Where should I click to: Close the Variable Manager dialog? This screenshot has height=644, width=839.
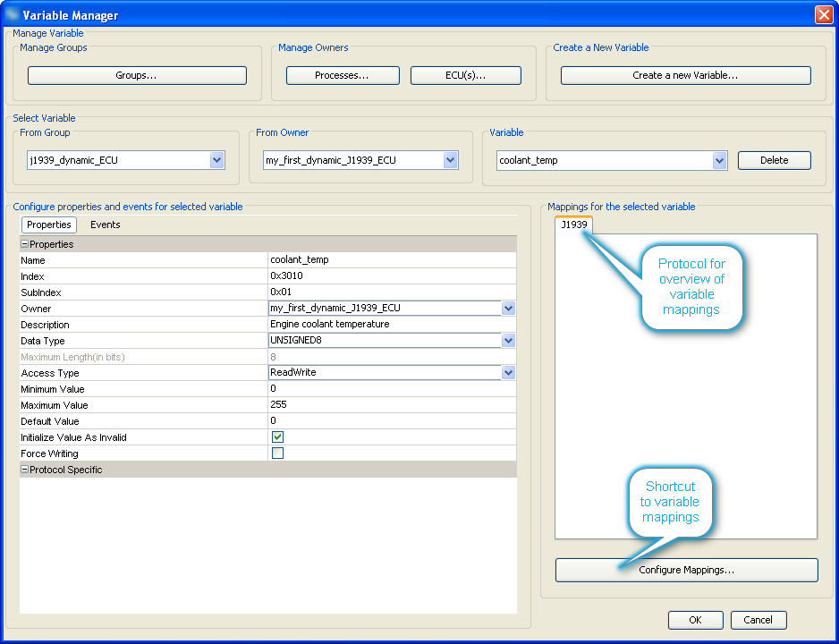tap(823, 14)
